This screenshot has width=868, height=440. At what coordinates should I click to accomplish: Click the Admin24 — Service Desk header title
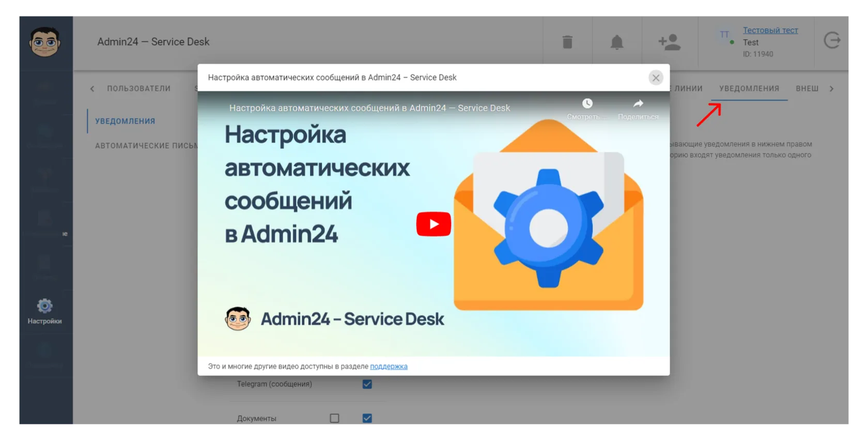click(x=153, y=42)
